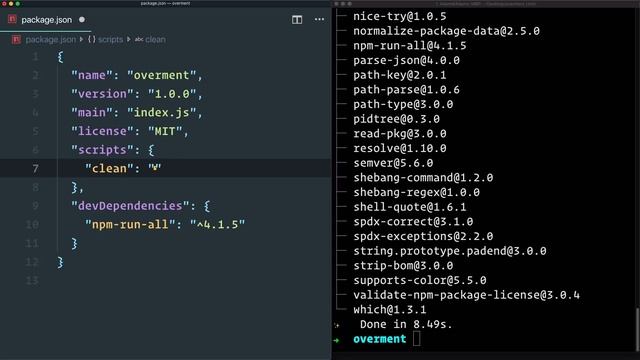Click line number 9 in gutter
Screen dimensions: 640x360
36,206
